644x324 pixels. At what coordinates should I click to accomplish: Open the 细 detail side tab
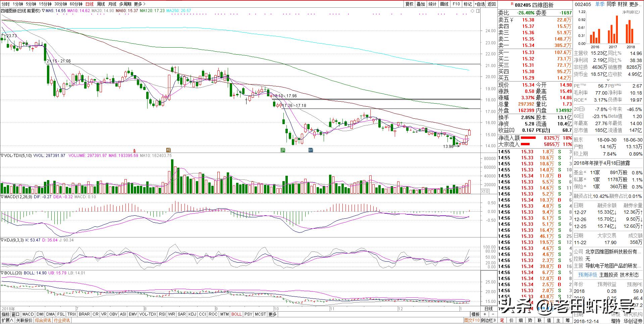(521, 321)
